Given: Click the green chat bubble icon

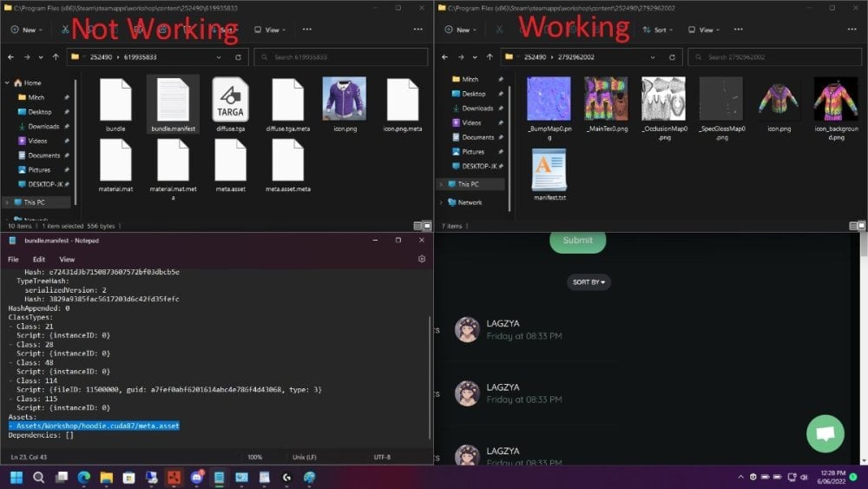Looking at the screenshot, I should (x=825, y=433).
